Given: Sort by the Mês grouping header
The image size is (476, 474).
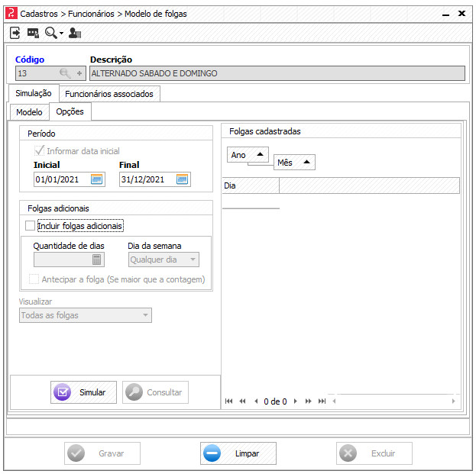Looking at the screenshot, I should (294, 163).
